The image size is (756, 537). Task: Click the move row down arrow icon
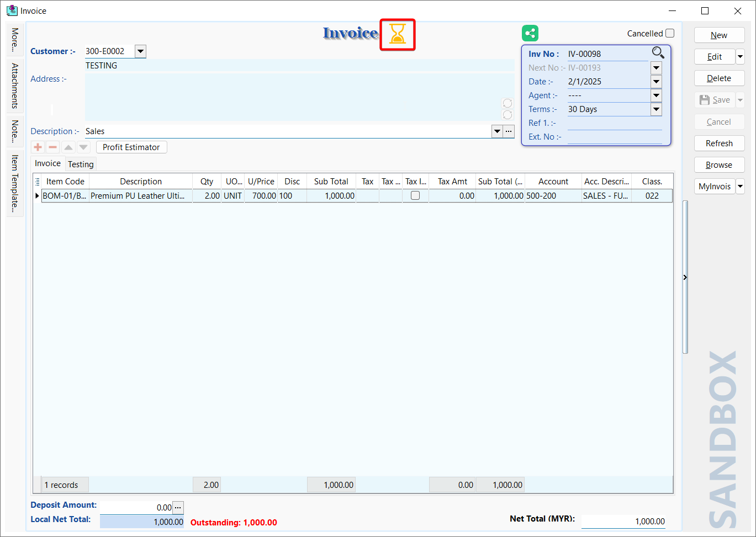(x=83, y=147)
